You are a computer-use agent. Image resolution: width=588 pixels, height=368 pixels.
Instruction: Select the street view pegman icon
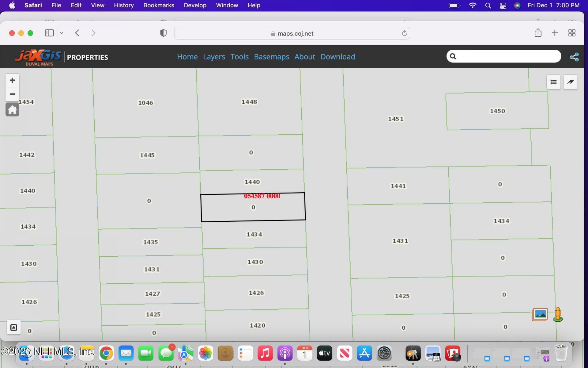click(x=558, y=315)
